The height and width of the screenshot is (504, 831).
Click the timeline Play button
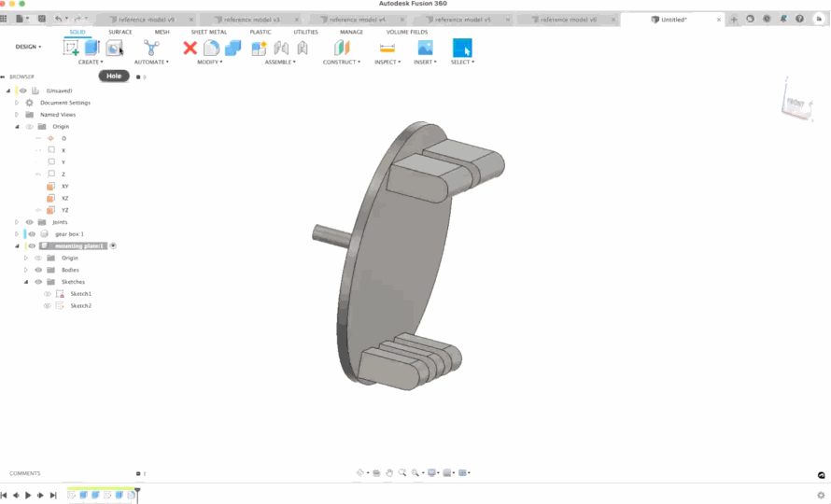click(28, 495)
